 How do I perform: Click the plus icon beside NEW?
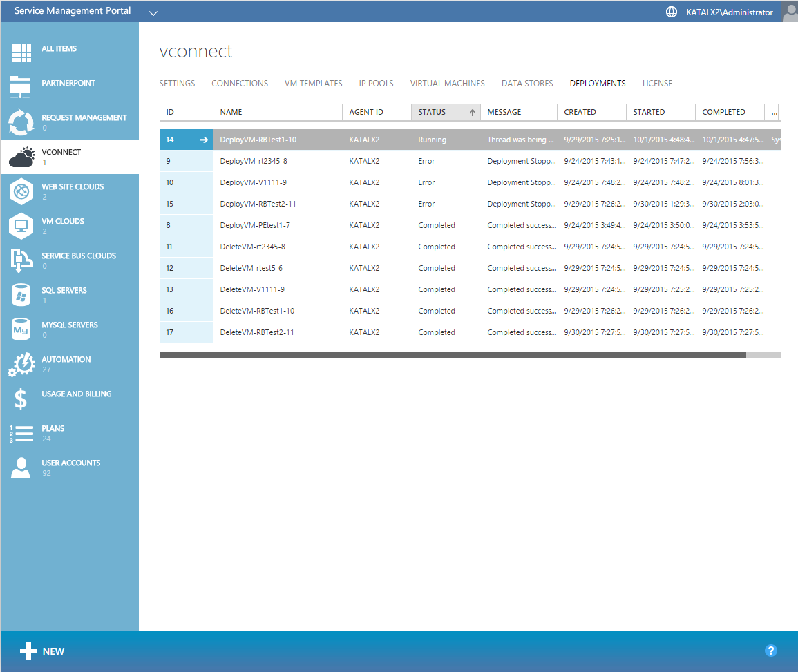(x=28, y=651)
